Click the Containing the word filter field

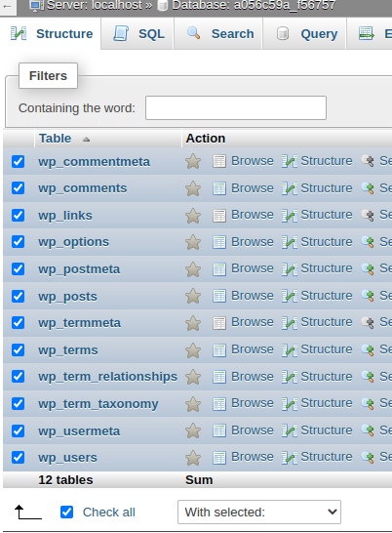click(236, 107)
